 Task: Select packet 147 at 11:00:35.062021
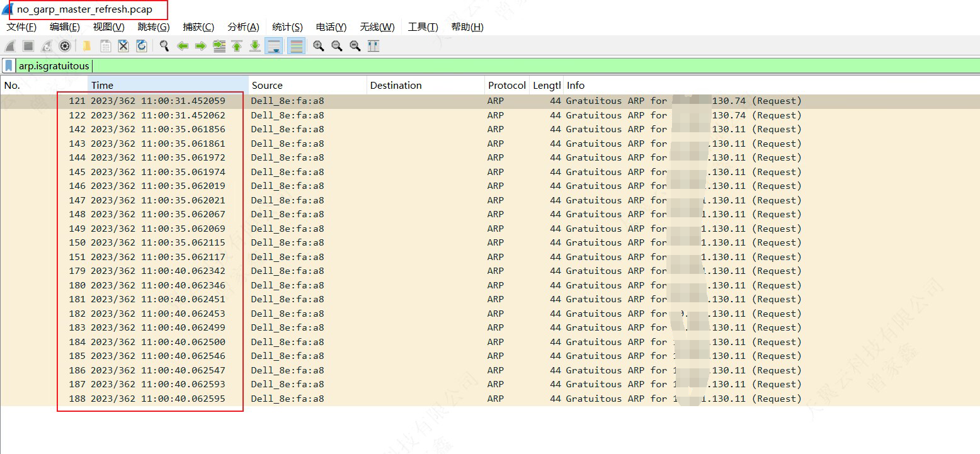490,200
